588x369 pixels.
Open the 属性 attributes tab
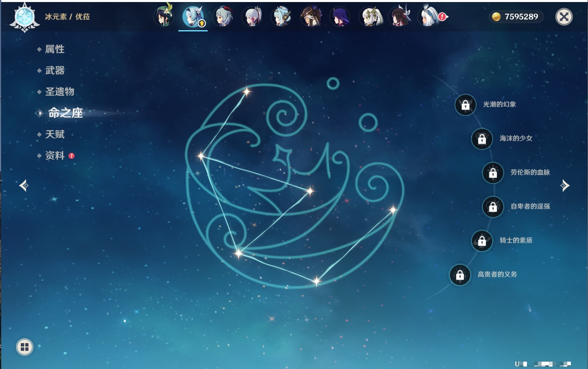click(x=55, y=49)
